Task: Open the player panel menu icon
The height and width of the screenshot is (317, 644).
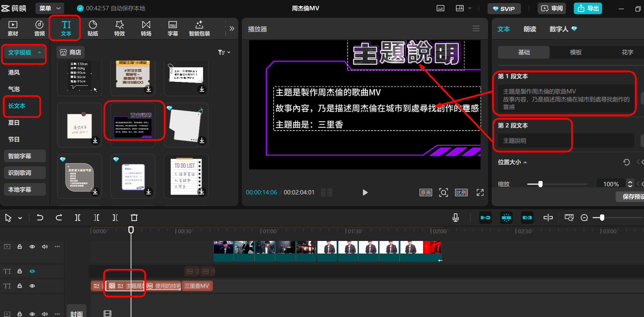Action: coord(476,29)
